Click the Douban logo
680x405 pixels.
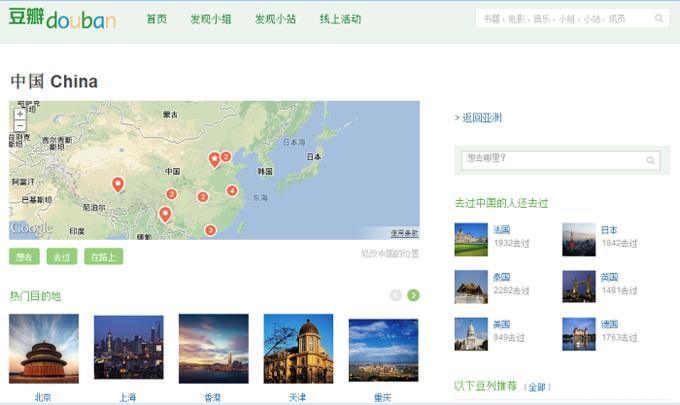(x=62, y=18)
